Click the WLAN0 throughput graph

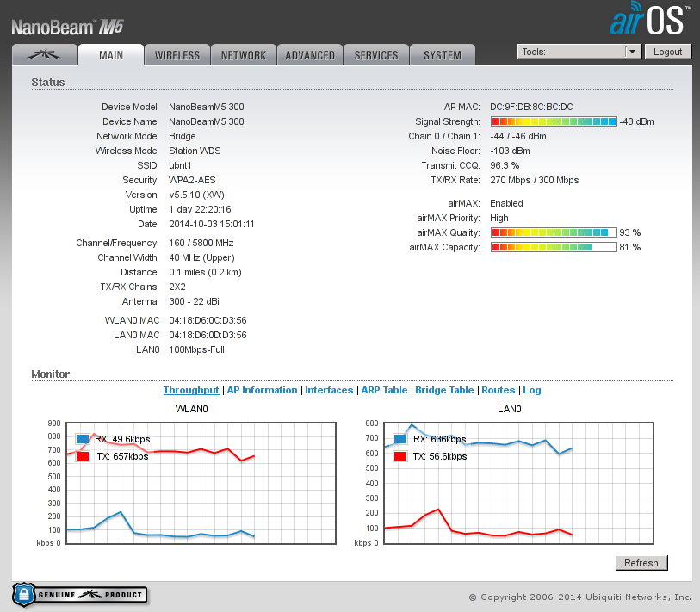tap(201, 483)
